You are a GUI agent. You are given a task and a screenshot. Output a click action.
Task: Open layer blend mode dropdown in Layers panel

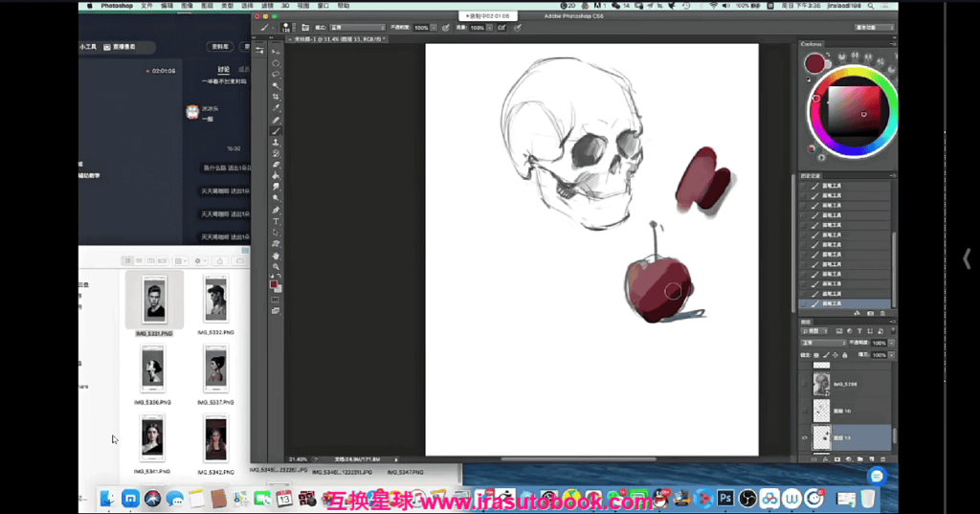824,343
